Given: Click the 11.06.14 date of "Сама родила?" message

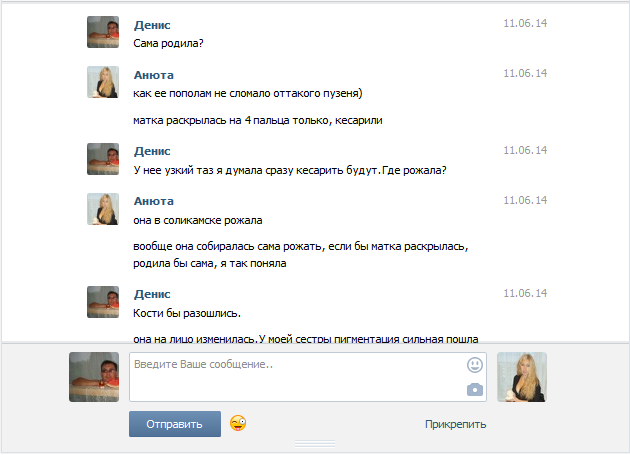Looking at the screenshot, I should point(525,23).
